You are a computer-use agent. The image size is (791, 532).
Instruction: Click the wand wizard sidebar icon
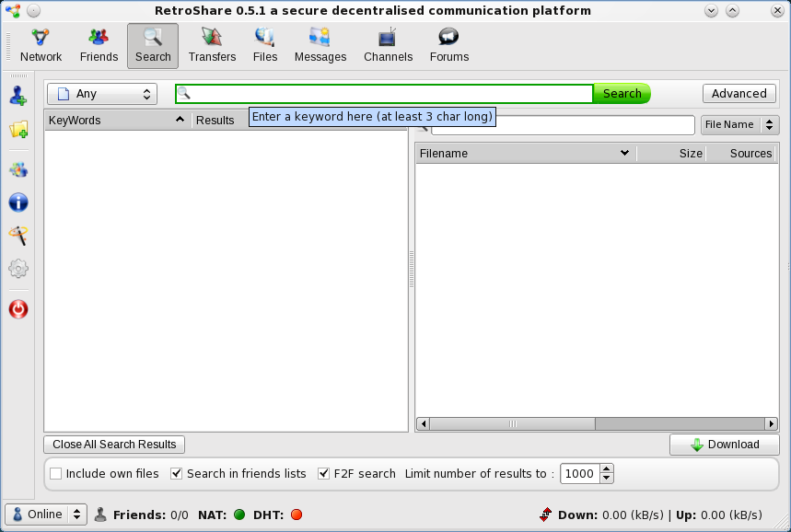click(x=18, y=236)
